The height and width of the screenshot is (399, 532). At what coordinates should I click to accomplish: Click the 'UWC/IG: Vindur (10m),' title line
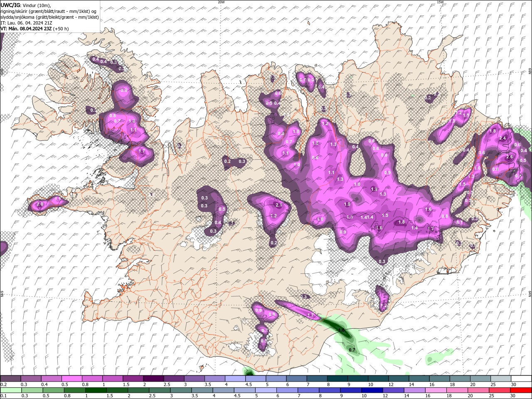[x=26, y=5]
